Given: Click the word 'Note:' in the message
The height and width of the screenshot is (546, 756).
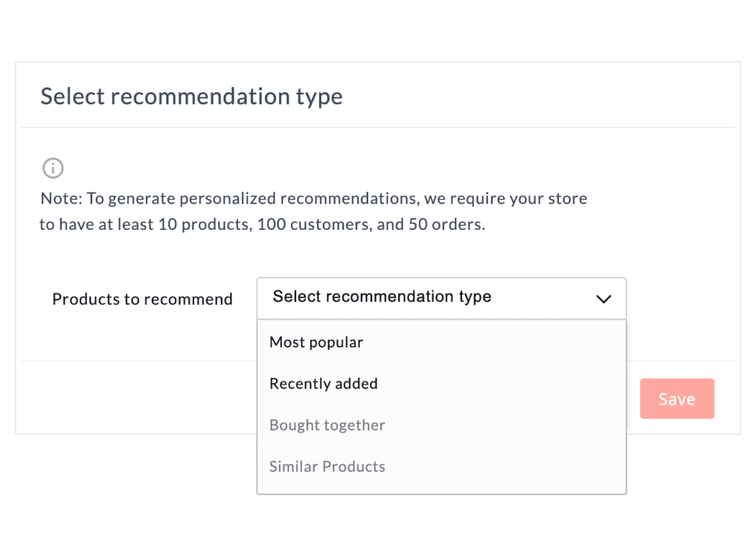Looking at the screenshot, I should (61, 199).
